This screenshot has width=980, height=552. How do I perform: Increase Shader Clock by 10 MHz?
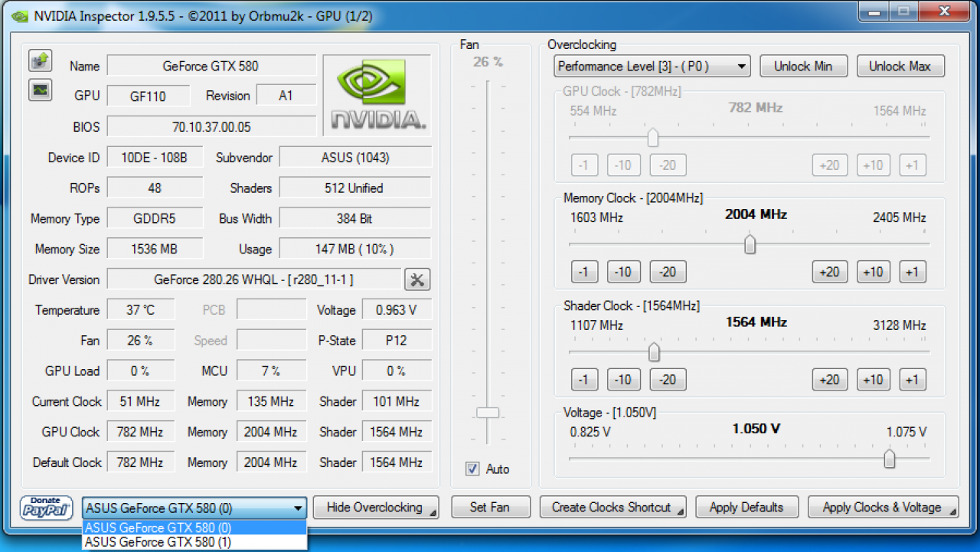873,380
